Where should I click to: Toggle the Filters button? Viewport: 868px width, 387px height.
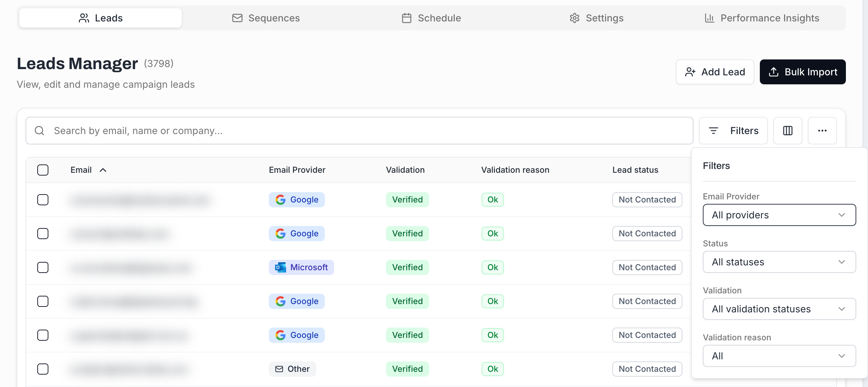coord(733,131)
